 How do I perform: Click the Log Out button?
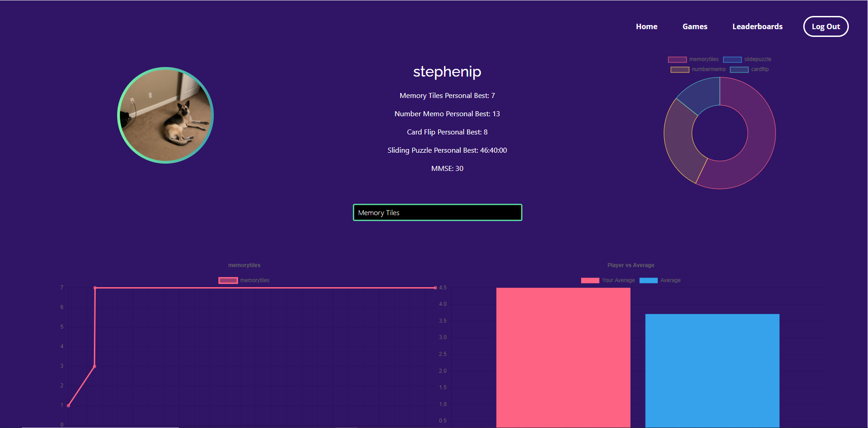tap(826, 26)
